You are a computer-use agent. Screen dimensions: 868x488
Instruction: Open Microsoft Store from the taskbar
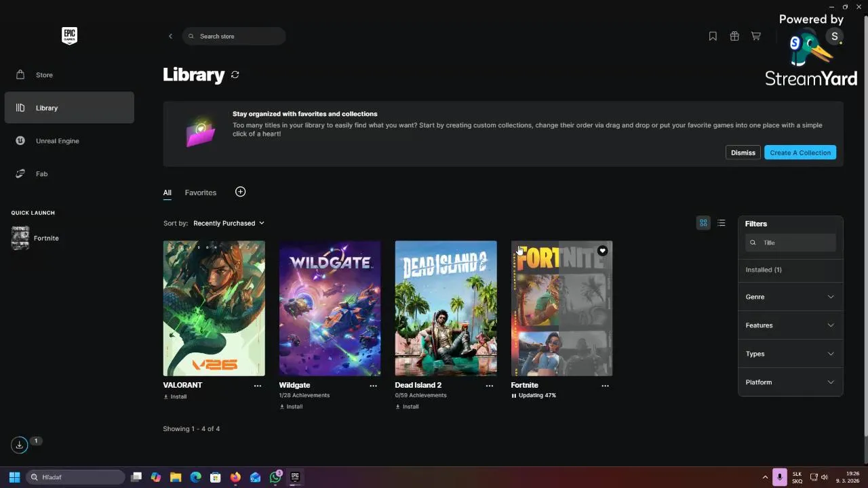[216, 477]
